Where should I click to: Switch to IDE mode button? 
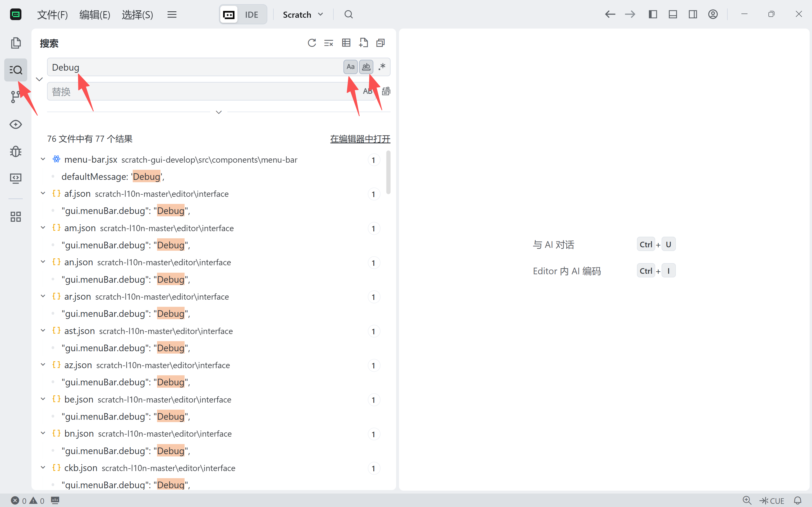tap(251, 15)
